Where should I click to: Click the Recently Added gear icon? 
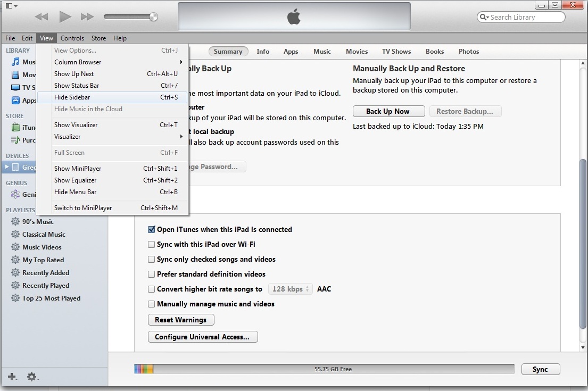[15, 272]
